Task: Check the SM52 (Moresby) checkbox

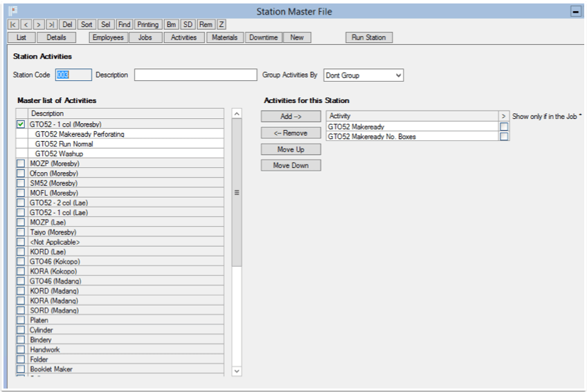Action: (x=21, y=183)
